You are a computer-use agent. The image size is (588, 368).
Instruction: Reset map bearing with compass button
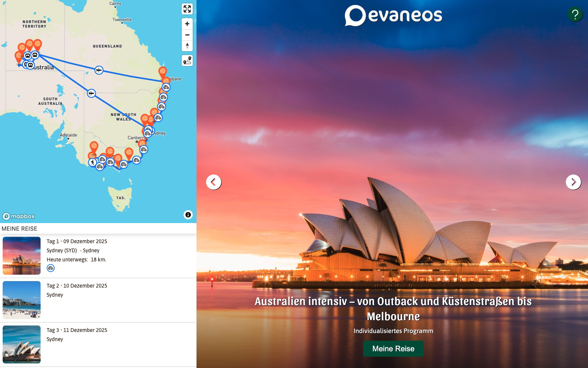(187, 46)
